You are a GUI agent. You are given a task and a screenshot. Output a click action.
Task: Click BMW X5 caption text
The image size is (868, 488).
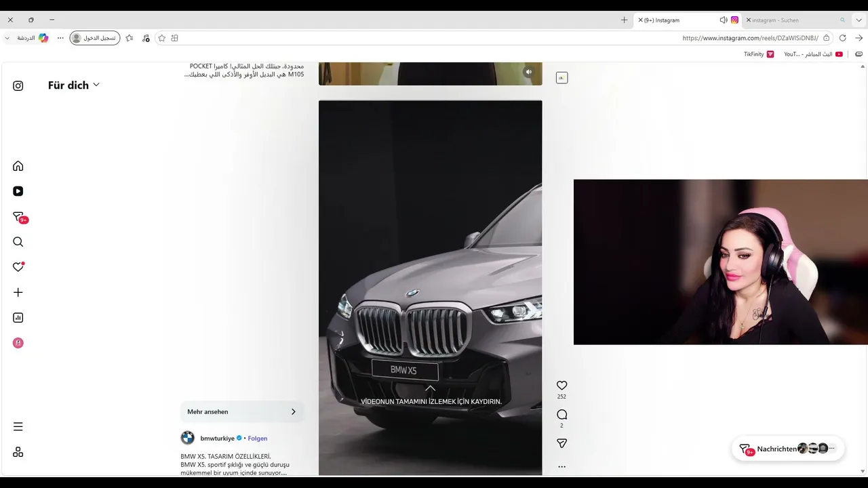click(235, 464)
